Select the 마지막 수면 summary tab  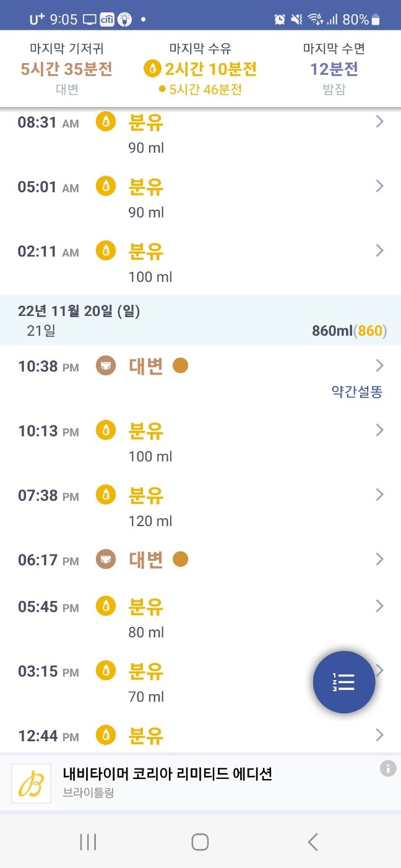(334, 68)
